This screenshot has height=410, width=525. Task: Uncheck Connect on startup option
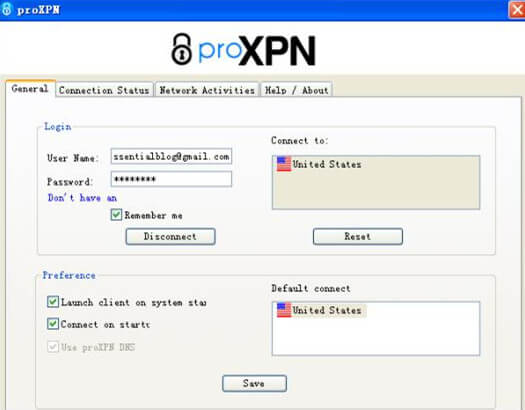[53, 324]
